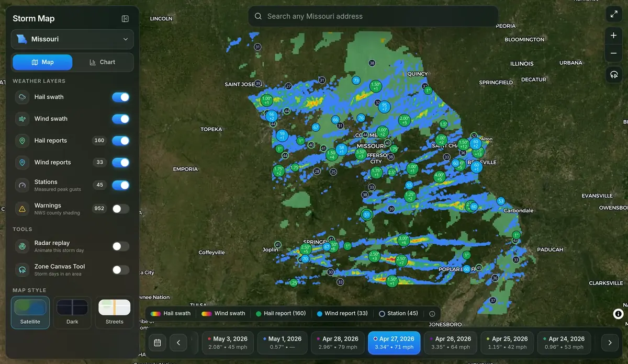Click the Wind reports pin icon

tap(22, 163)
